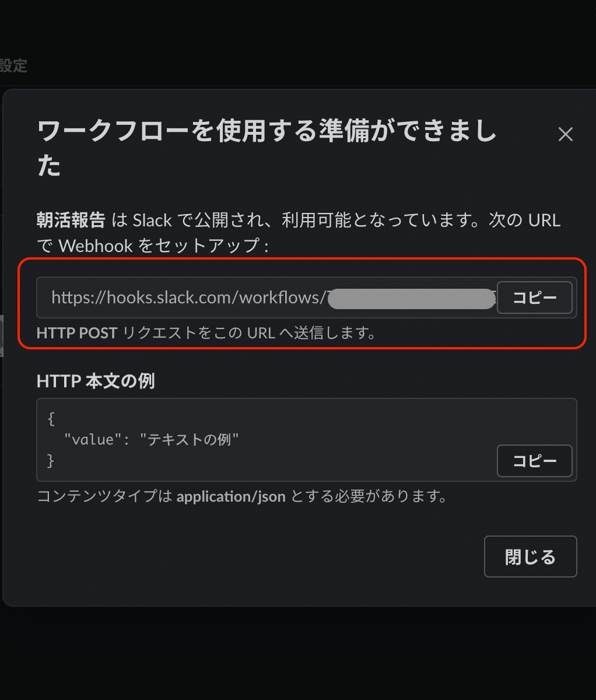Click the bold 朝活報告 workflow name
Viewport: 596px width, 700px height.
[71, 220]
